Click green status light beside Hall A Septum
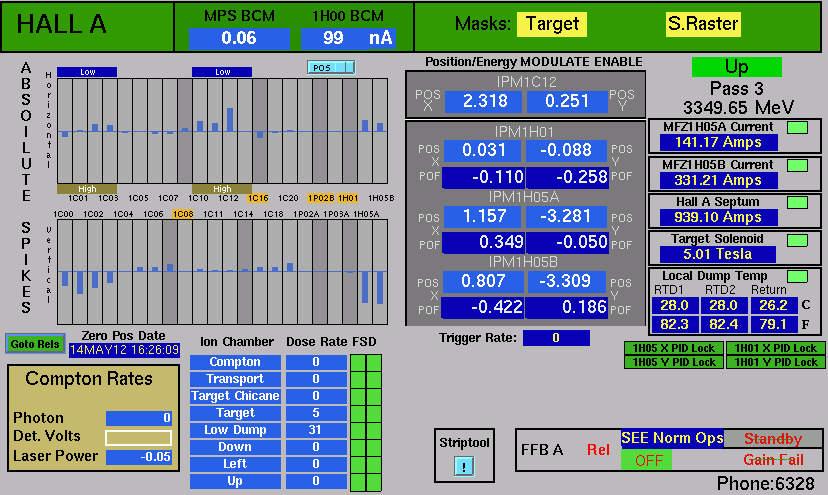Screen dimensions: 828x495 [x=797, y=202]
